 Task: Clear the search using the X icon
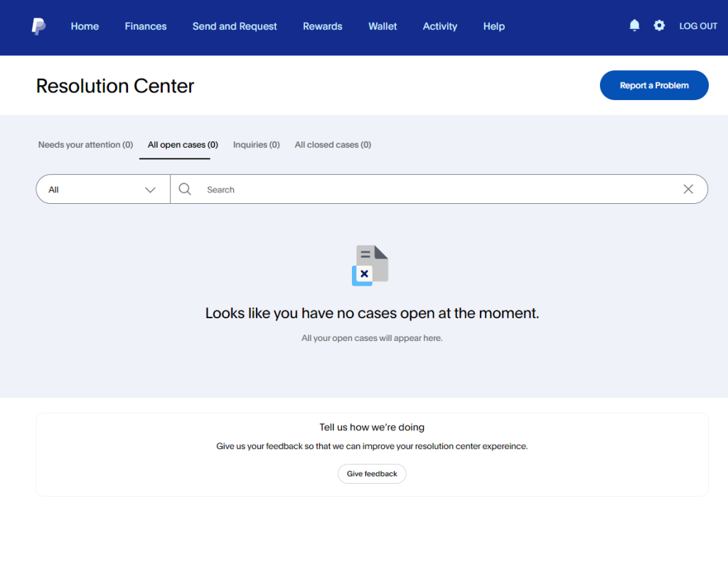687,189
